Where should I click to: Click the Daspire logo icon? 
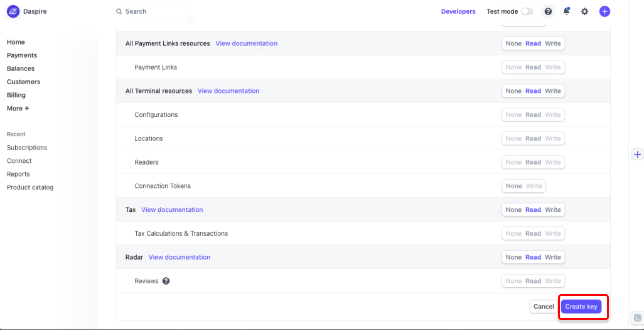pyautogui.click(x=13, y=11)
